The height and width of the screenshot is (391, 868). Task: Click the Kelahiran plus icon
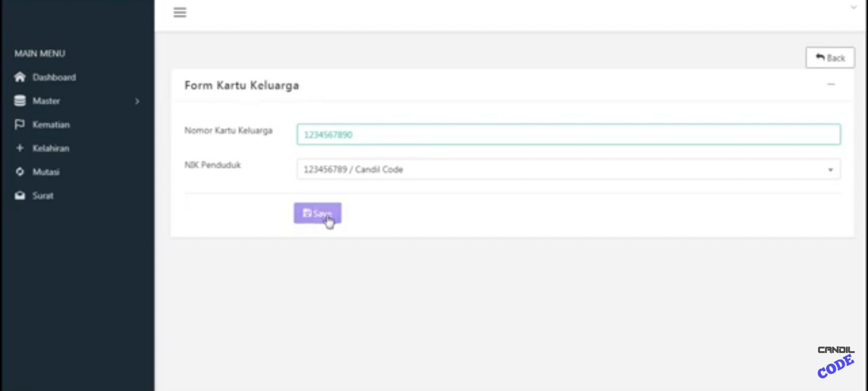point(19,148)
